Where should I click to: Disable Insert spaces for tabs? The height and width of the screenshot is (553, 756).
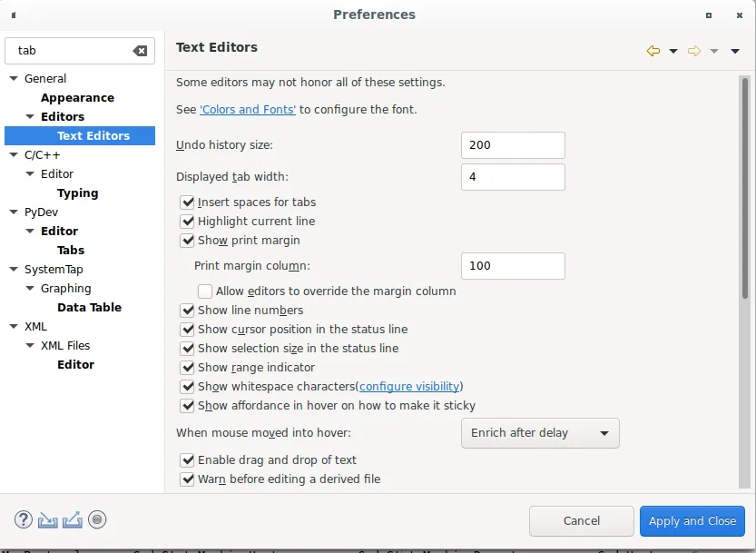tap(188, 202)
